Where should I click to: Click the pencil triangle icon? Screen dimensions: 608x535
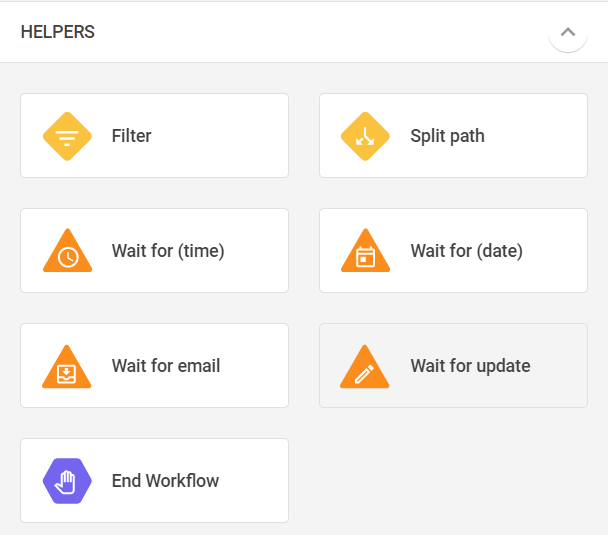[x=364, y=367]
